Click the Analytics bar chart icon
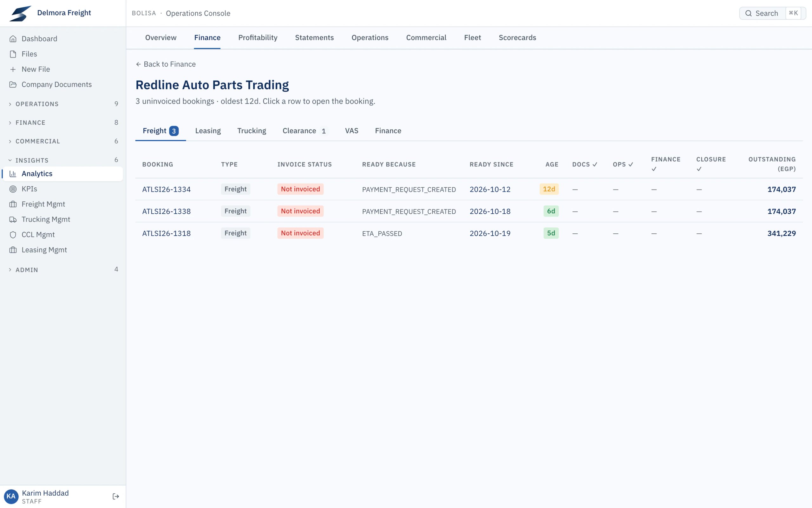This screenshot has height=508, width=812. (x=13, y=174)
